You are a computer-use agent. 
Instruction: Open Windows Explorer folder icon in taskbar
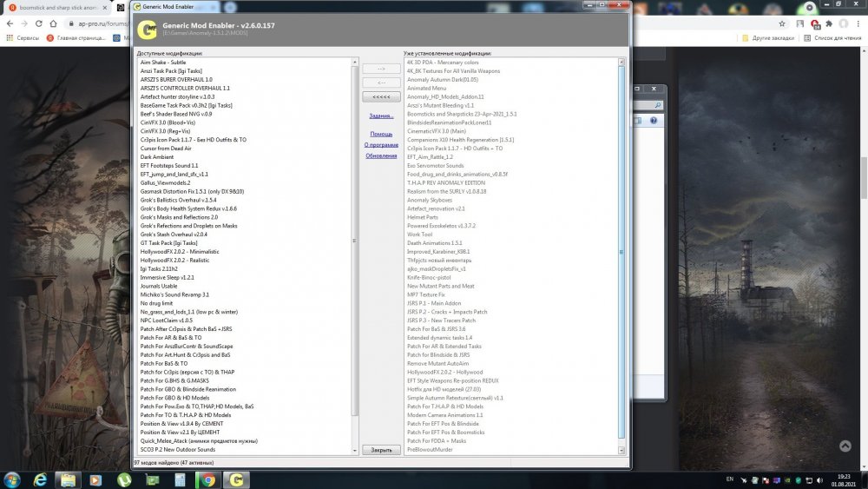(68, 479)
